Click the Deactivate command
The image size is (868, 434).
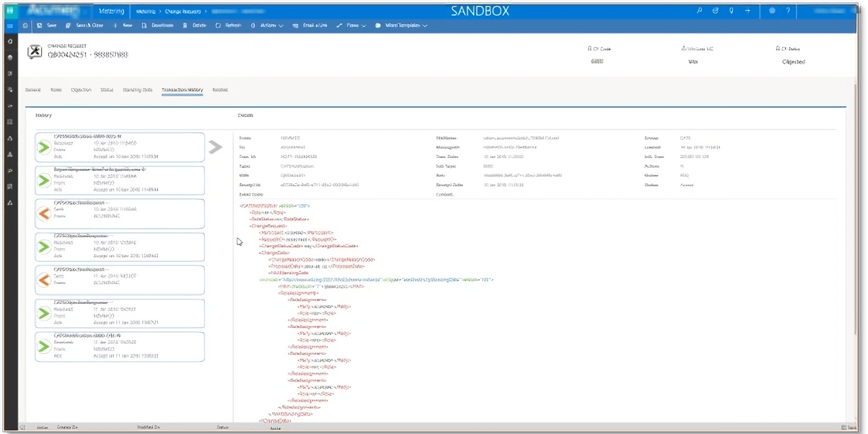(158, 25)
